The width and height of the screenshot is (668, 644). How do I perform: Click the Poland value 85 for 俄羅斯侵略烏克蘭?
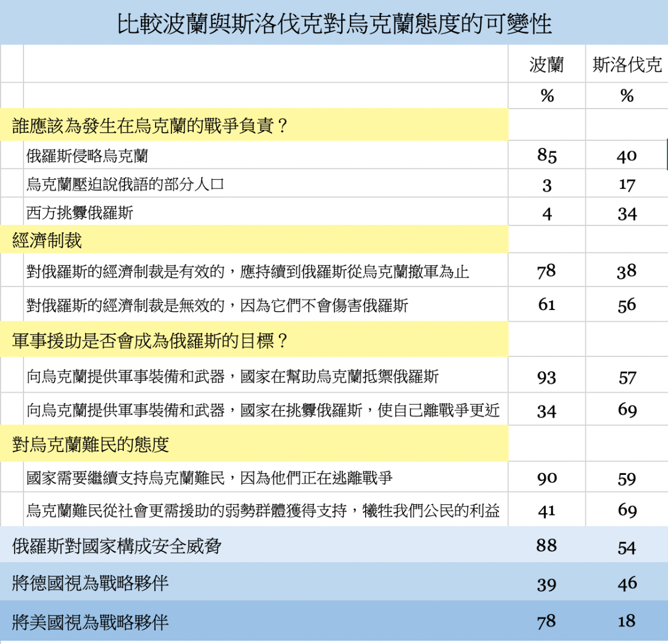(546, 156)
